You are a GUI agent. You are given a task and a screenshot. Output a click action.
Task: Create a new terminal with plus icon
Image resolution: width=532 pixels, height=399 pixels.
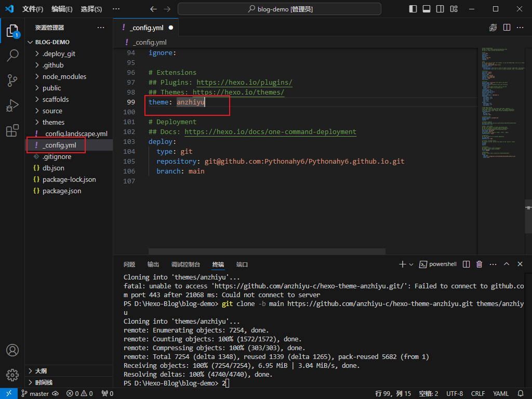403,264
